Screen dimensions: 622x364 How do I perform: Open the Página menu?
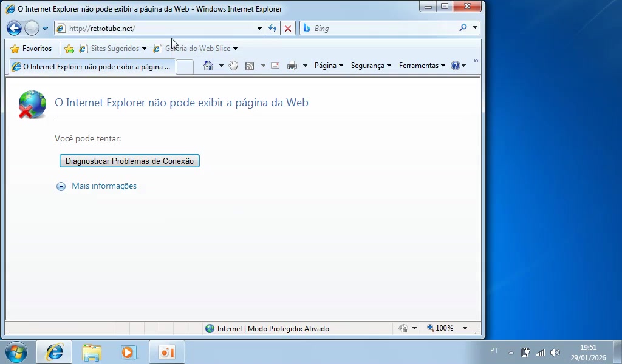click(x=328, y=66)
